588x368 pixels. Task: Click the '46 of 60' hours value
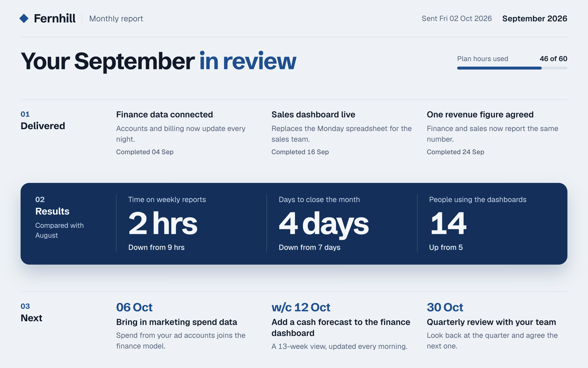[x=553, y=59]
